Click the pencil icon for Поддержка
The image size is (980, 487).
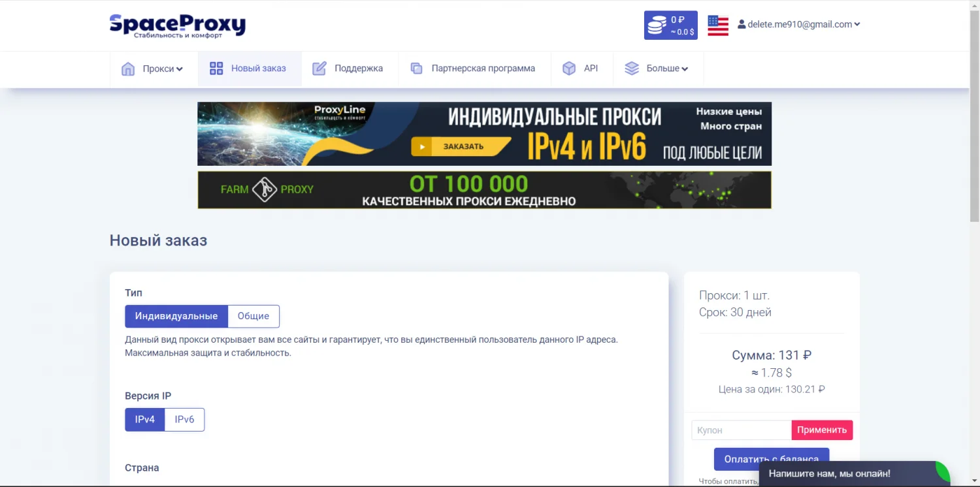(319, 69)
